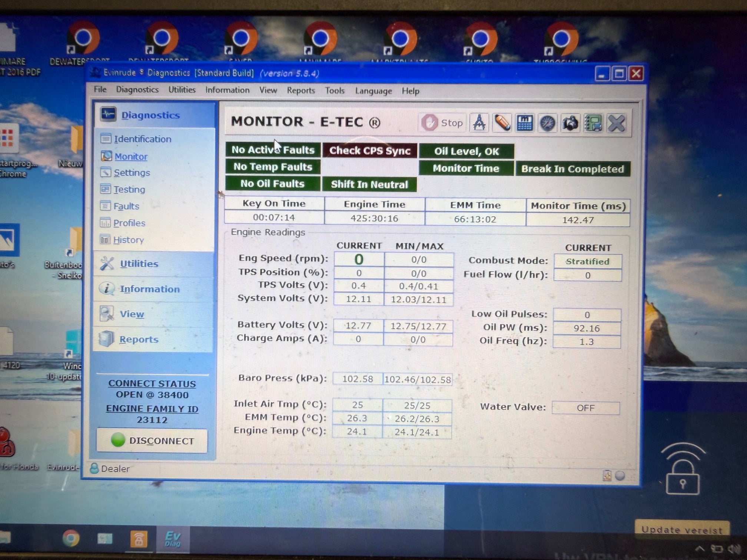The height and width of the screenshot is (560, 747).
Task: Click the DISCONNECT button
Action: click(152, 440)
